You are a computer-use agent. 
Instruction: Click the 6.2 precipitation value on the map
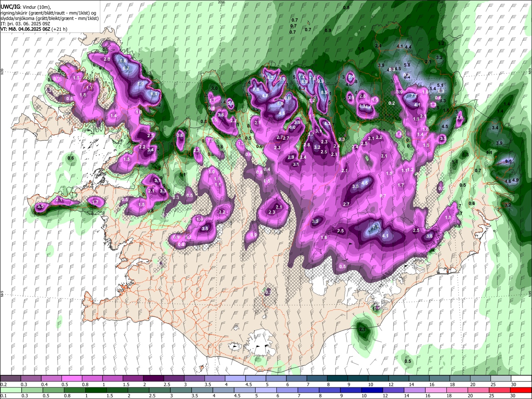[270, 77]
